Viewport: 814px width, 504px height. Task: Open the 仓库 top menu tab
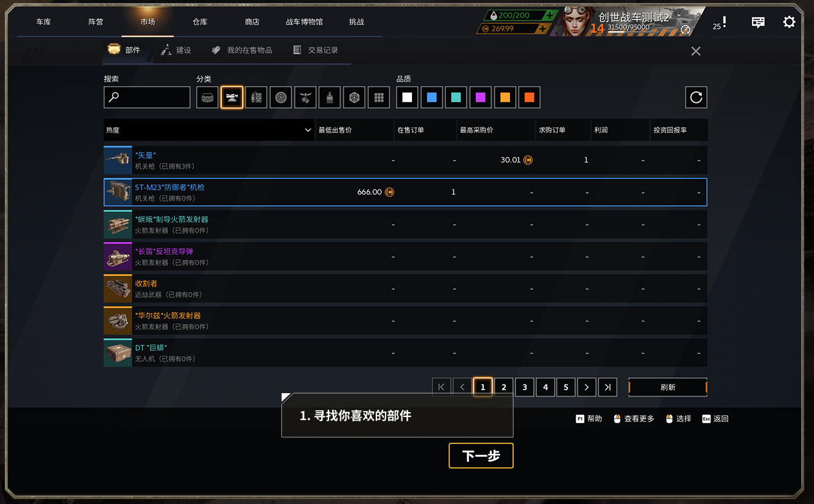pyautogui.click(x=200, y=22)
